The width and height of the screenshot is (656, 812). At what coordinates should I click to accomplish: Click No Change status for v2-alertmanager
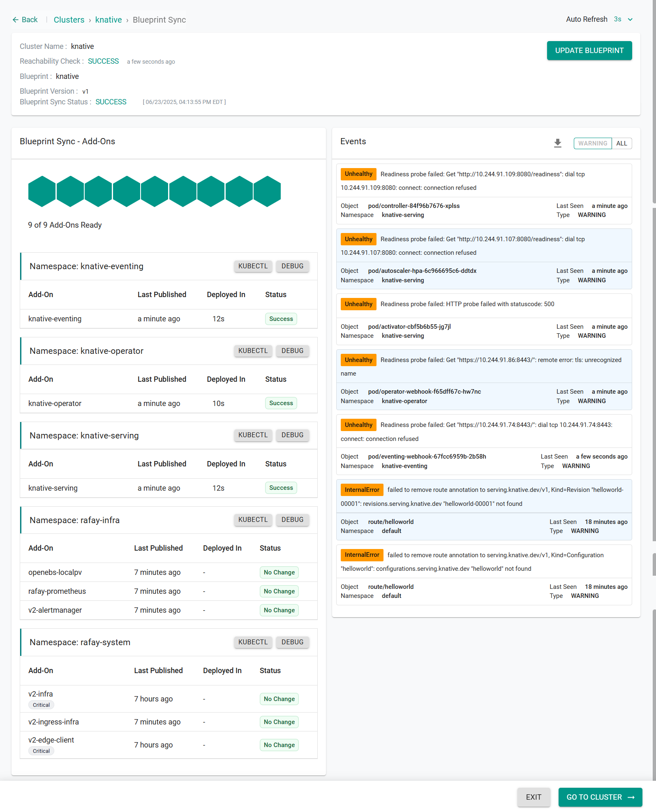pos(279,610)
